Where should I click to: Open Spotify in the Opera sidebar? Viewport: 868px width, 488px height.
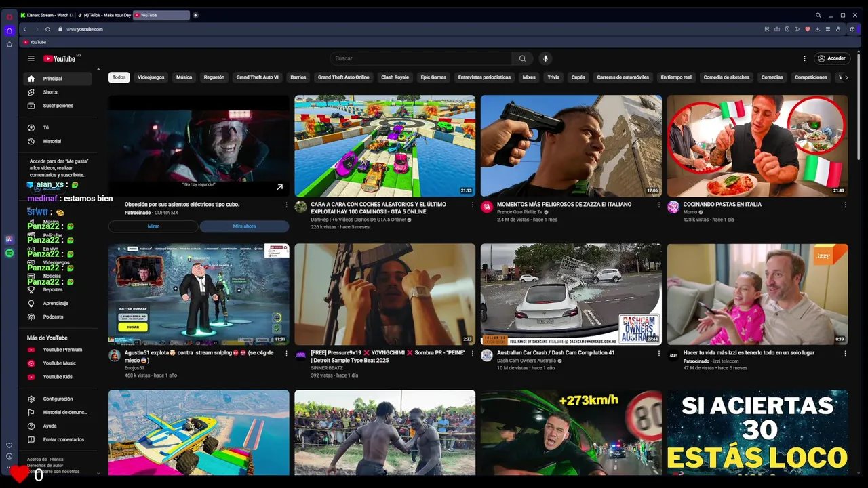point(9,253)
